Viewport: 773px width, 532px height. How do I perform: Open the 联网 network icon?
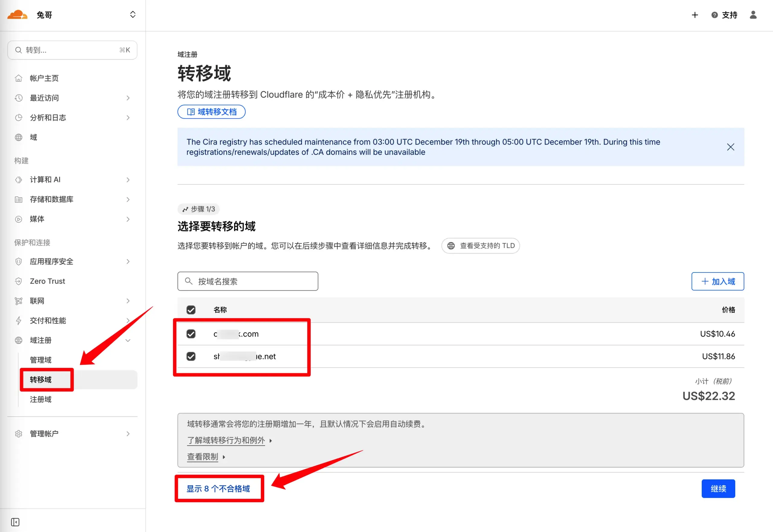click(18, 301)
